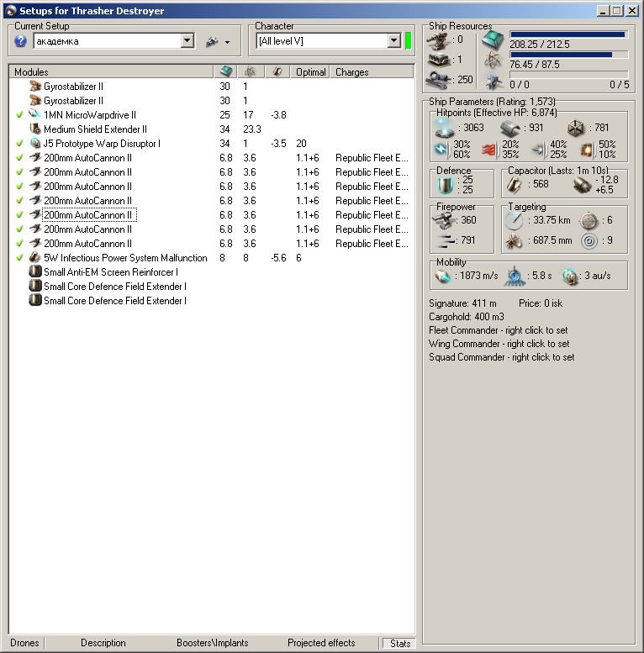The width and height of the screenshot is (644, 653).
Task: Select the dotted-outline highlighted 200mm AutoCannon II row
Action: [x=211, y=215]
